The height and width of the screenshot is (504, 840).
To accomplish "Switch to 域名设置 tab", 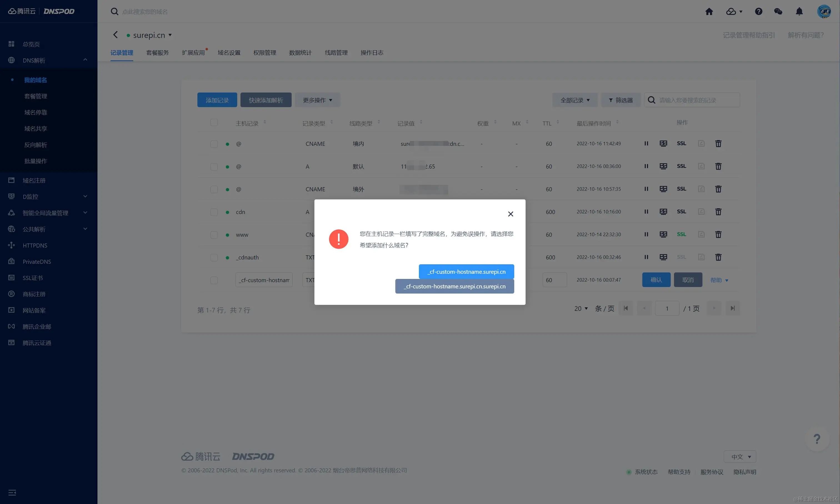I will pyautogui.click(x=229, y=53).
